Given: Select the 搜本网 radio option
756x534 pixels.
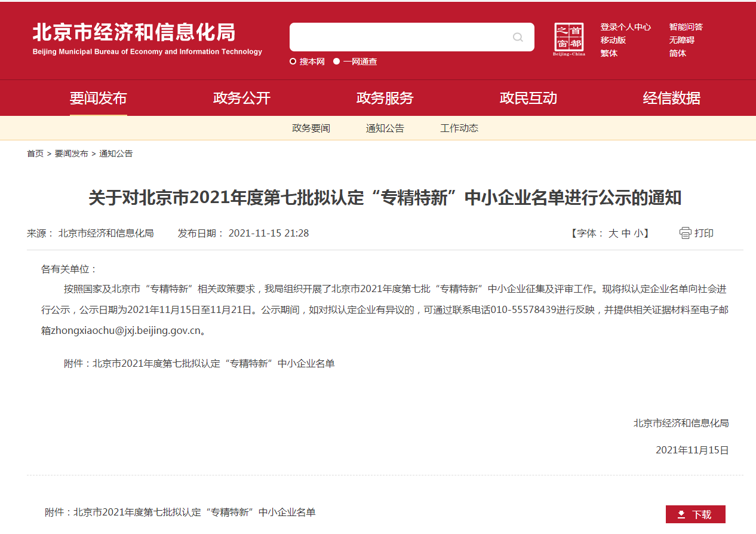Looking at the screenshot, I should (293, 62).
